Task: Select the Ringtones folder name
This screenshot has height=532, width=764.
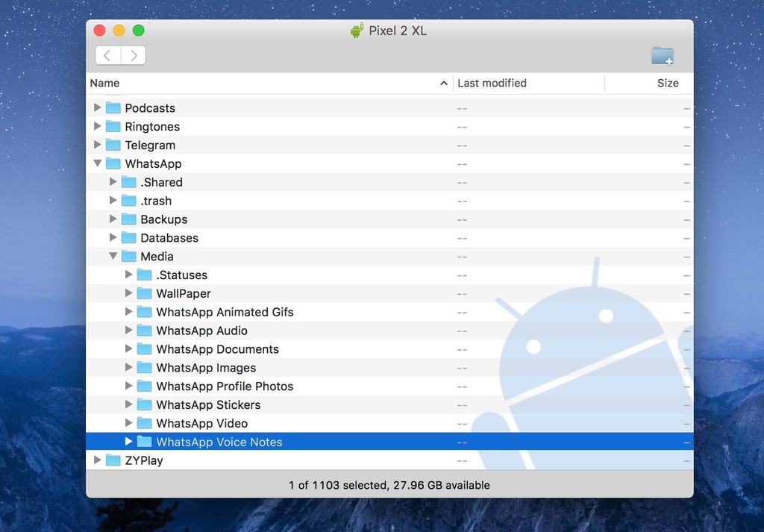Action: coord(152,127)
